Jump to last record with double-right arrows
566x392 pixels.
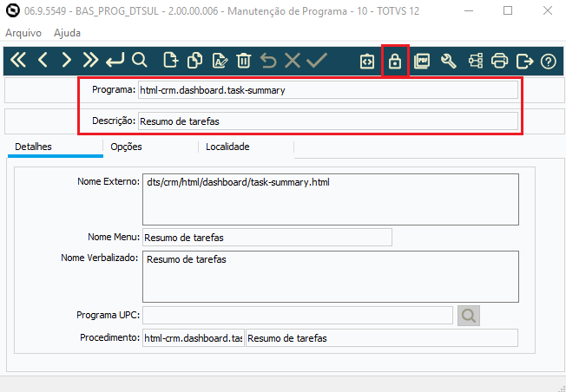tap(90, 60)
